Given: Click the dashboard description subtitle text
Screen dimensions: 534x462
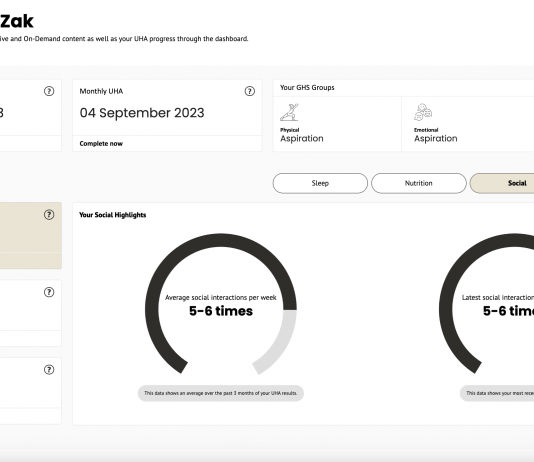Looking at the screenshot, I should (x=124, y=38).
